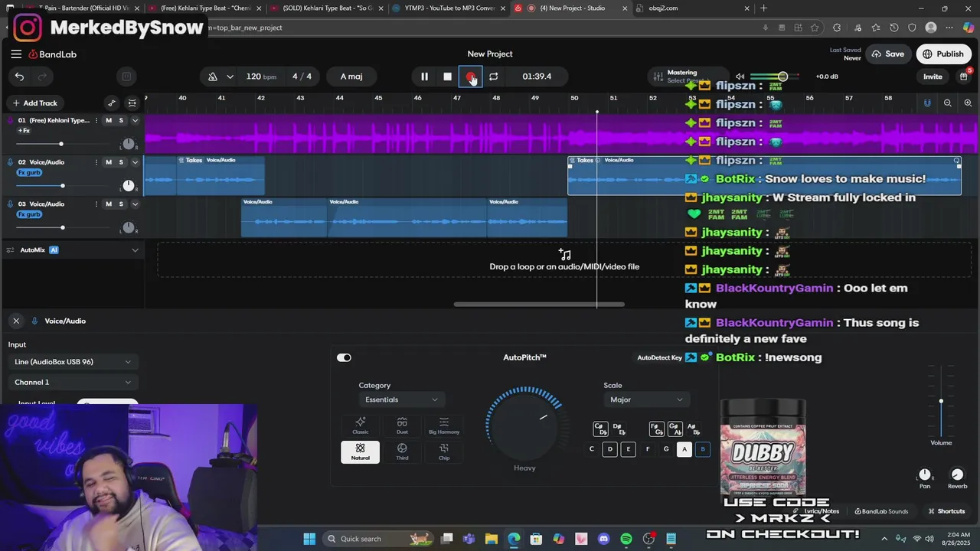The image size is (980, 551).
Task: Solo track 01 Kehlani Type beat
Action: tap(121, 120)
